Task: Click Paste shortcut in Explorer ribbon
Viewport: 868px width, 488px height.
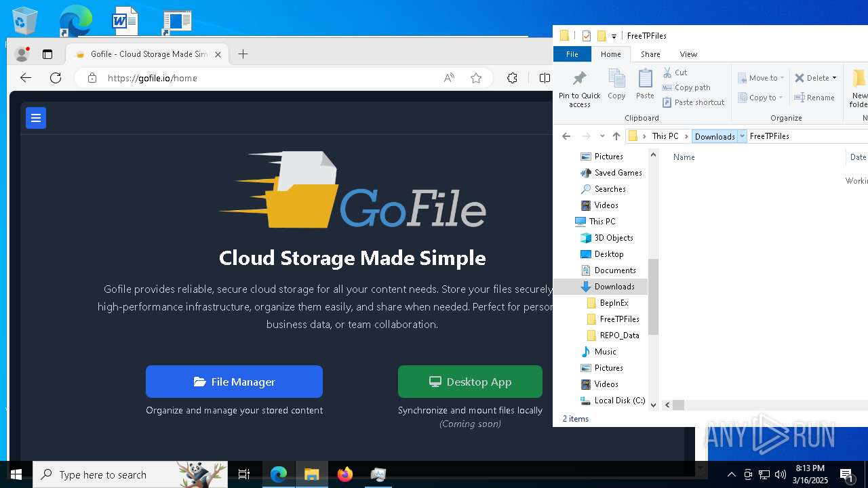Action: pos(693,102)
